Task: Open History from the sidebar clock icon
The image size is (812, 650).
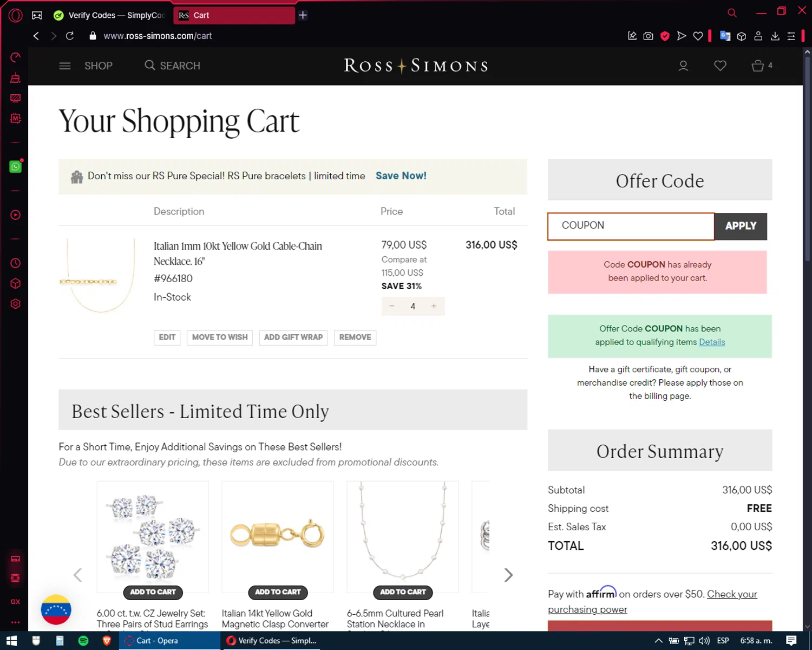Action: [x=16, y=263]
